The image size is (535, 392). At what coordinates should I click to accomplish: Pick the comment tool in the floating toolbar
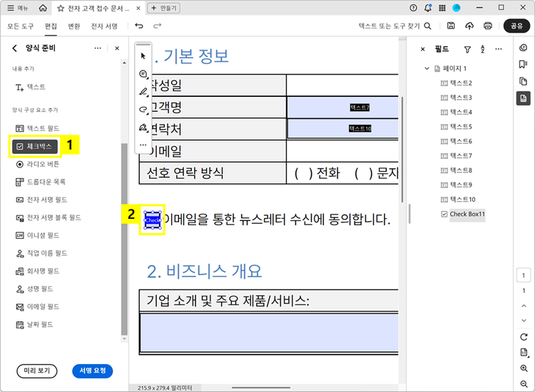click(x=143, y=73)
